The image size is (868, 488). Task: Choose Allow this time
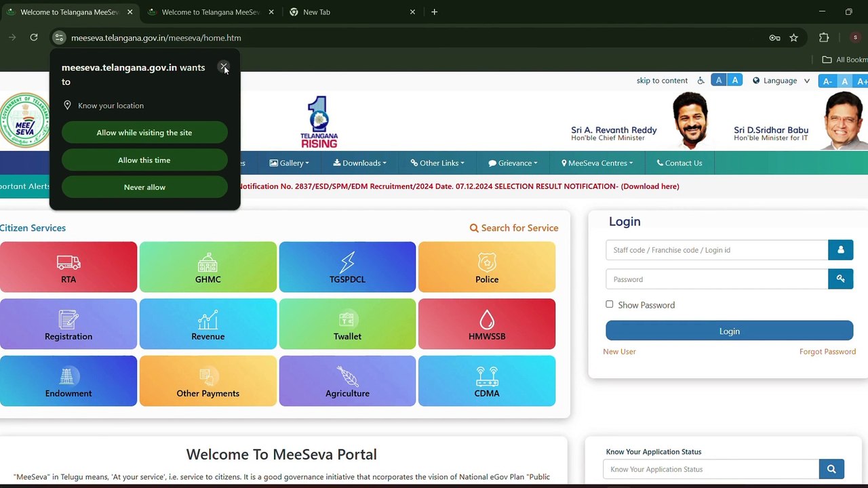[x=144, y=160]
